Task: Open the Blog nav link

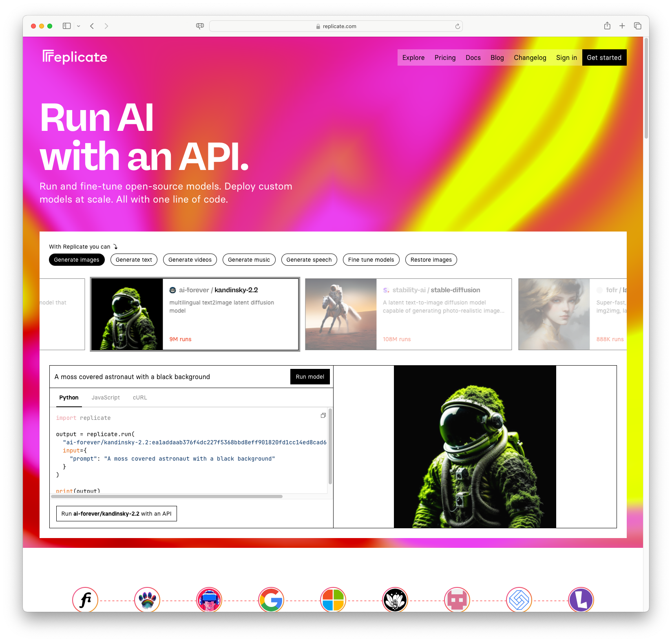Action: tap(497, 57)
